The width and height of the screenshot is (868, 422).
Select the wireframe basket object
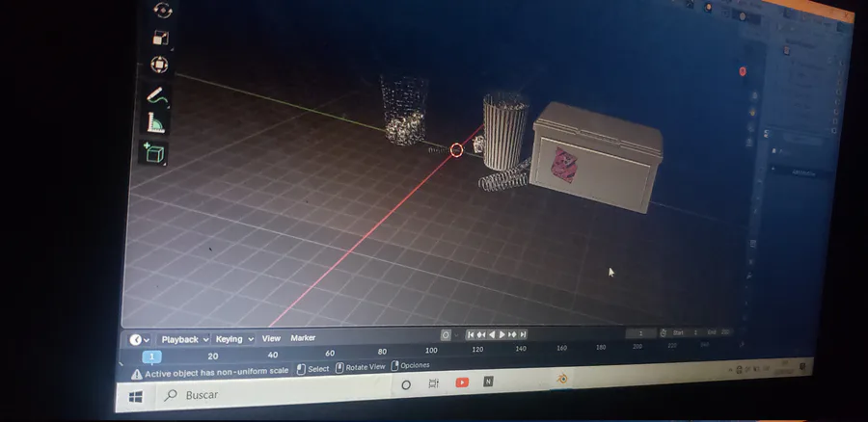click(404, 110)
